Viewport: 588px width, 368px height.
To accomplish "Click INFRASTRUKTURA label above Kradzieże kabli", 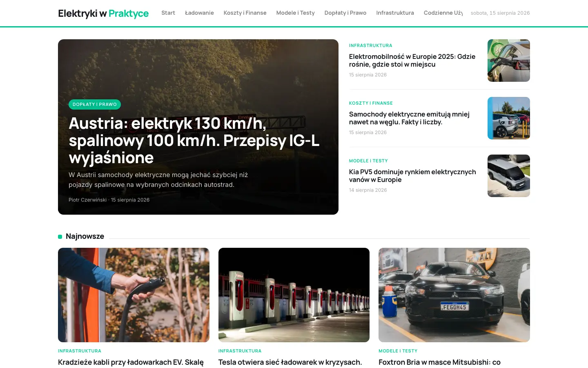I will coord(80,351).
